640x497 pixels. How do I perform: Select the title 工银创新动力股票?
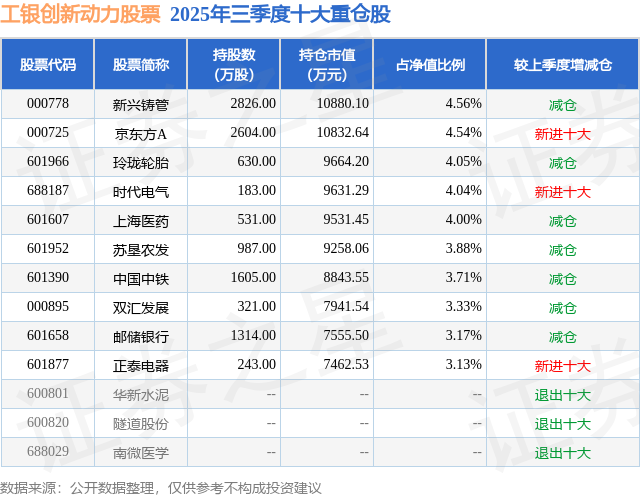click(80, 14)
